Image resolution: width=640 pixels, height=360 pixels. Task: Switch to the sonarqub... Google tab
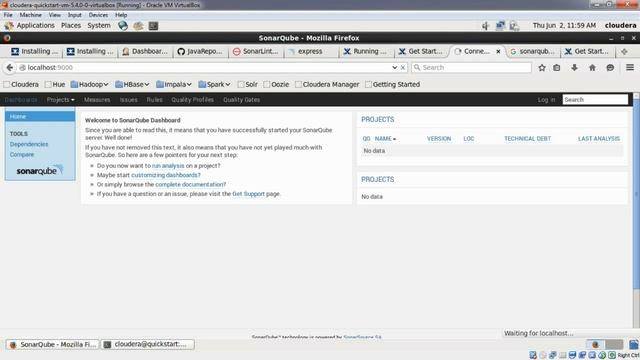532,51
